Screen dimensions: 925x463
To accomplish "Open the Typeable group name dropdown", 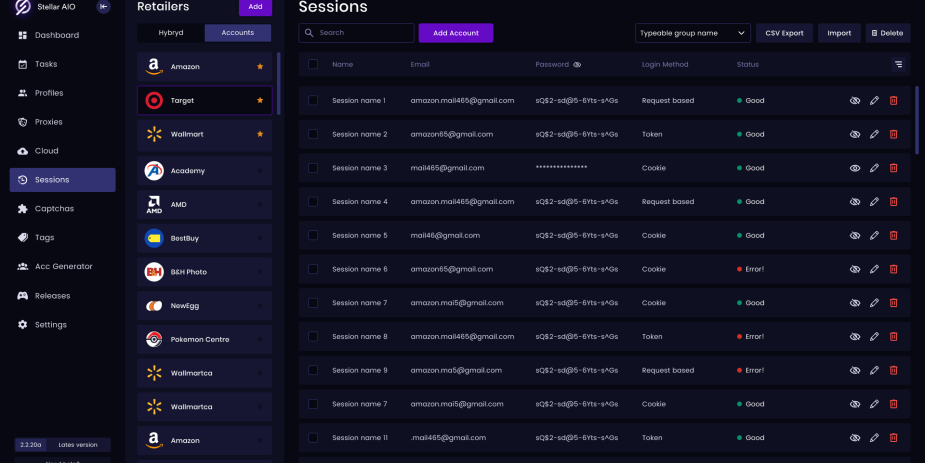I will 693,33.
